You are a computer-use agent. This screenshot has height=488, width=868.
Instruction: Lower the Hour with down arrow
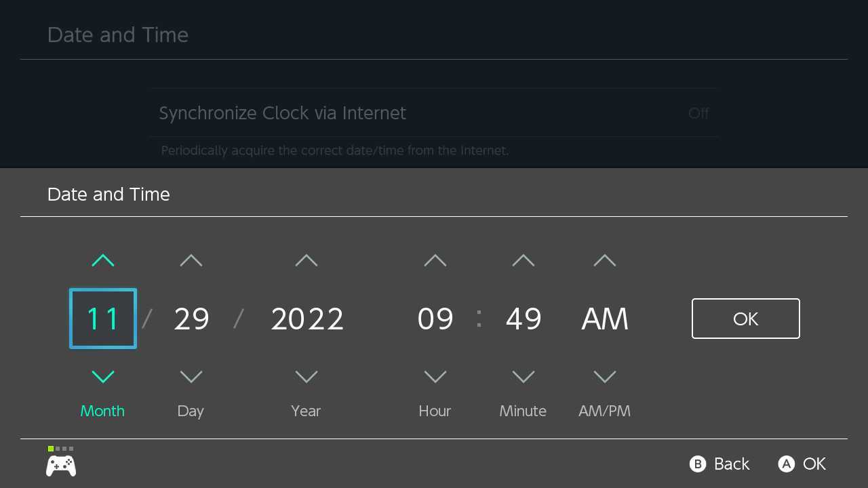coord(435,377)
